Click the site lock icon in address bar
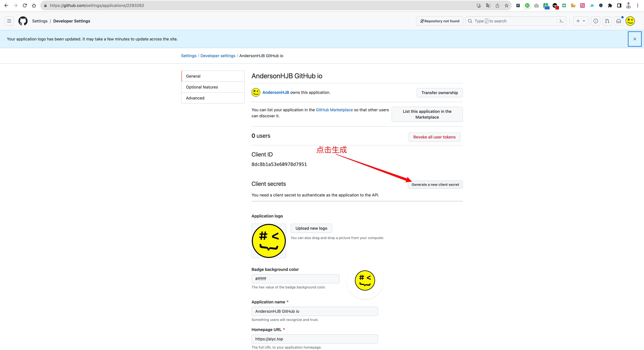 (x=45, y=5)
